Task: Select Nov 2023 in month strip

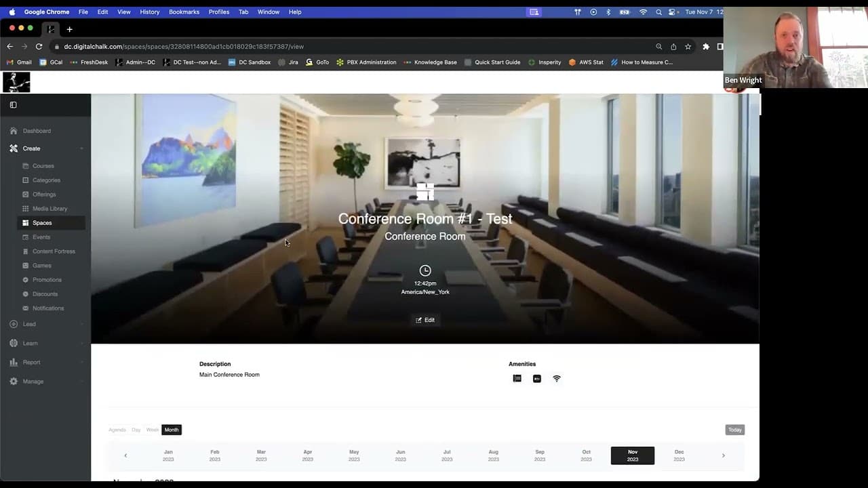Action: click(x=633, y=455)
